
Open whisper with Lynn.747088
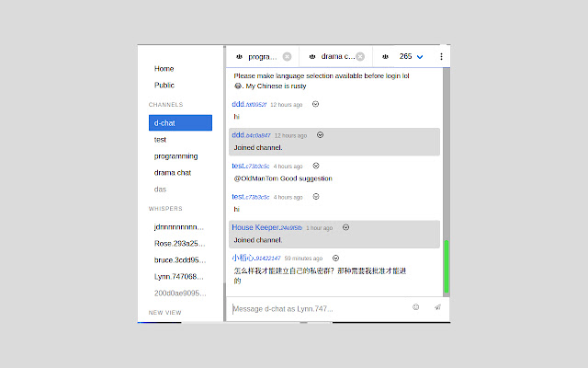(x=179, y=276)
